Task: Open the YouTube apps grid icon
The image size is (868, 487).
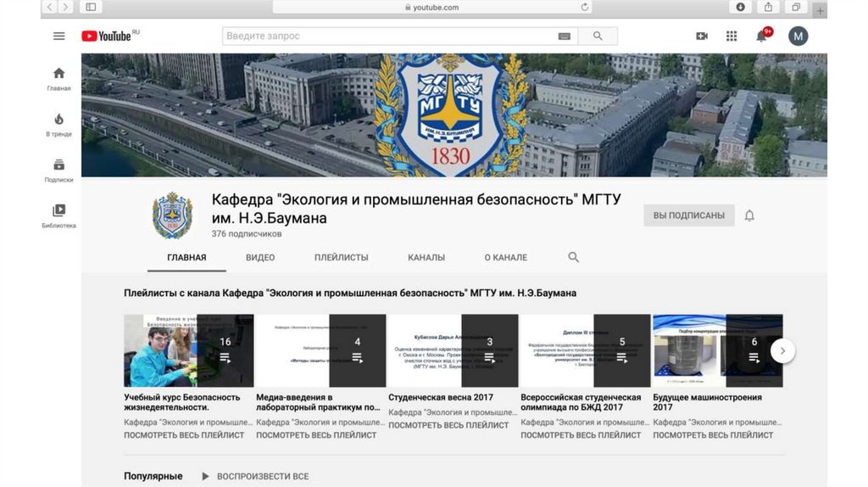Action: (732, 36)
